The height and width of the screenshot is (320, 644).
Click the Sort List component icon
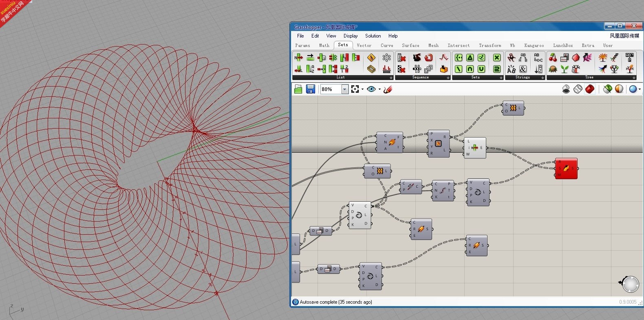click(x=310, y=69)
